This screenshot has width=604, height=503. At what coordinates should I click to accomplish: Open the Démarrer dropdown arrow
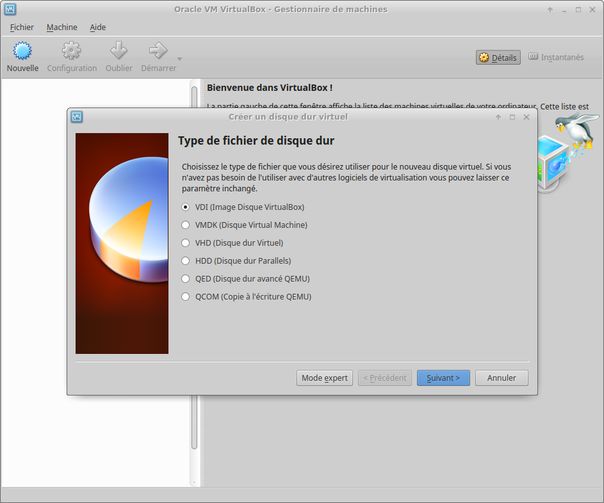point(180,59)
